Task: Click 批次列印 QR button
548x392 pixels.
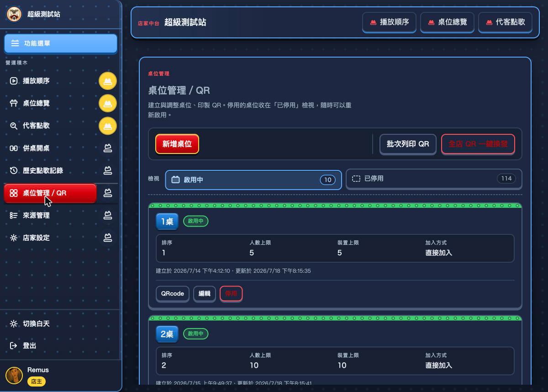Action: point(408,144)
